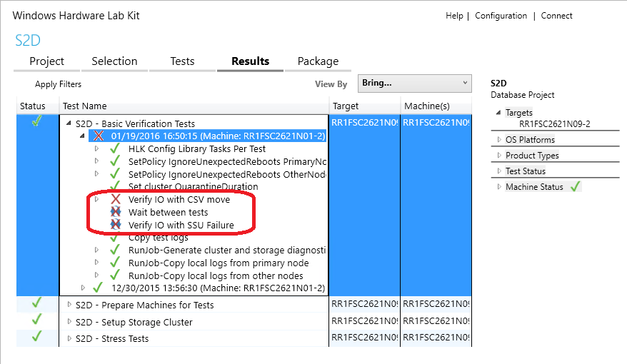
Task: Click cancelled icon for Wait between tests
Action: 116,212
